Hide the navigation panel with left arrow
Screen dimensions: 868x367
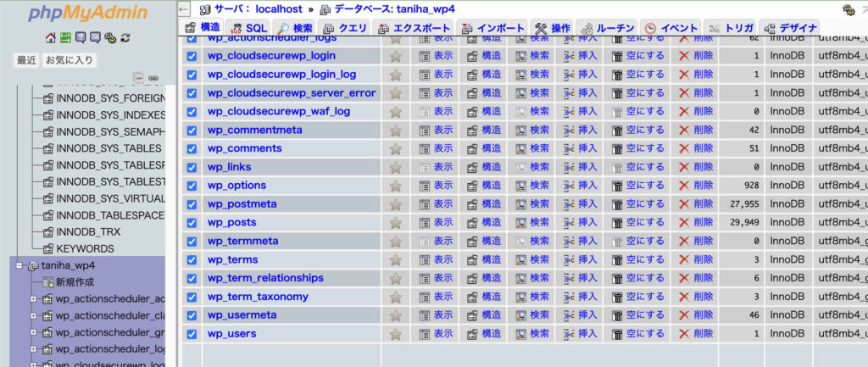click(184, 9)
